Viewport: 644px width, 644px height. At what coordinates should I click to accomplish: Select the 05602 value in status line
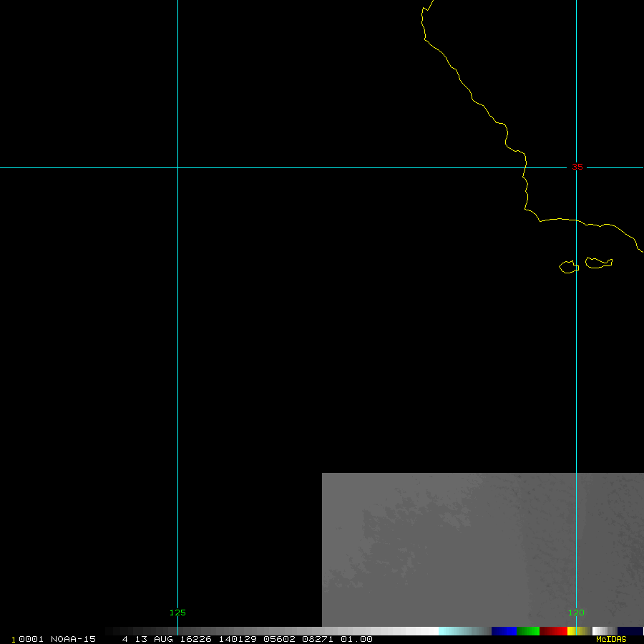click(279, 639)
